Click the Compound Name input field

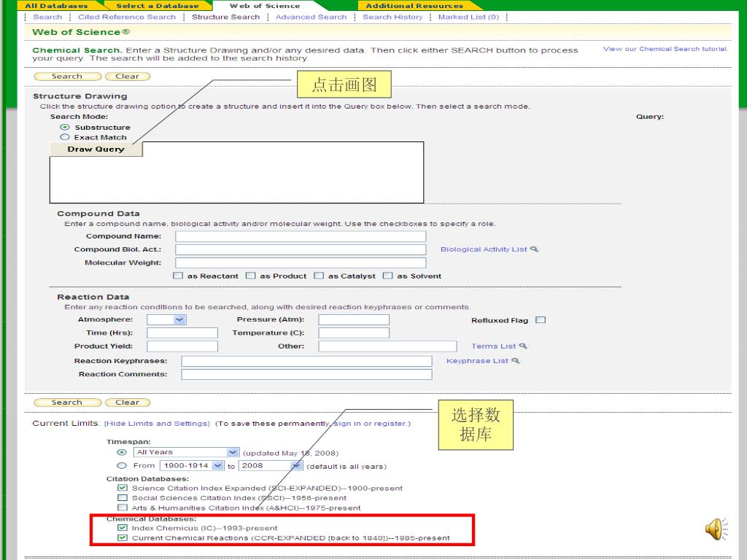(301, 236)
